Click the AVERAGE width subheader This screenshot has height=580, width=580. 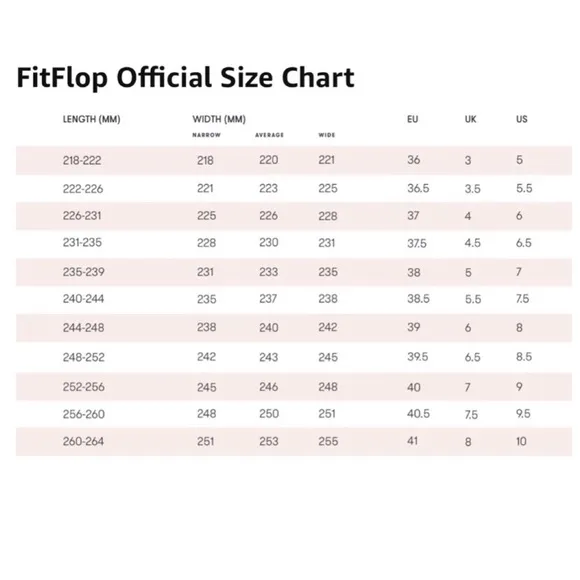269,135
